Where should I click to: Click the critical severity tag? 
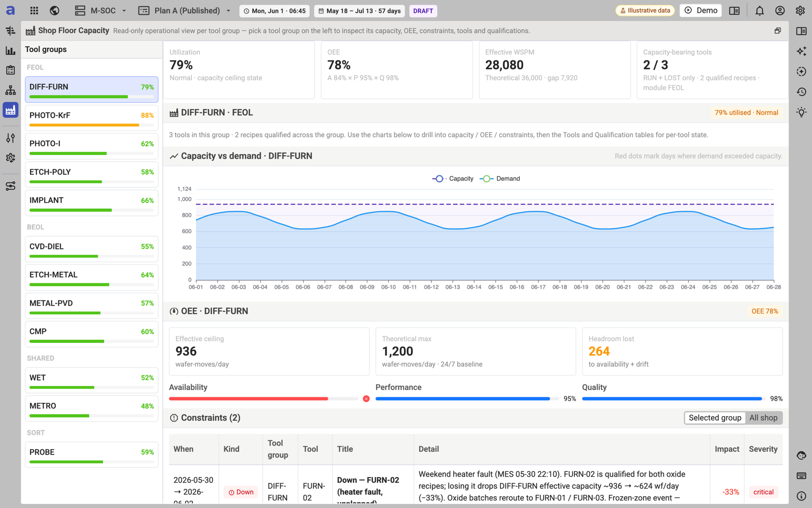point(763,492)
